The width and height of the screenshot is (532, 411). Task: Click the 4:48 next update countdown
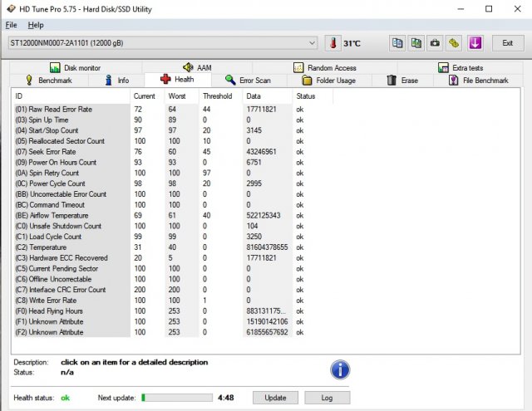[225, 398]
